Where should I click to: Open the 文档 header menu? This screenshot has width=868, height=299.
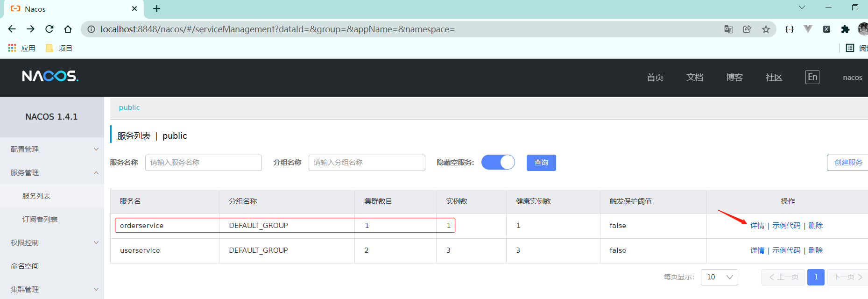click(695, 78)
